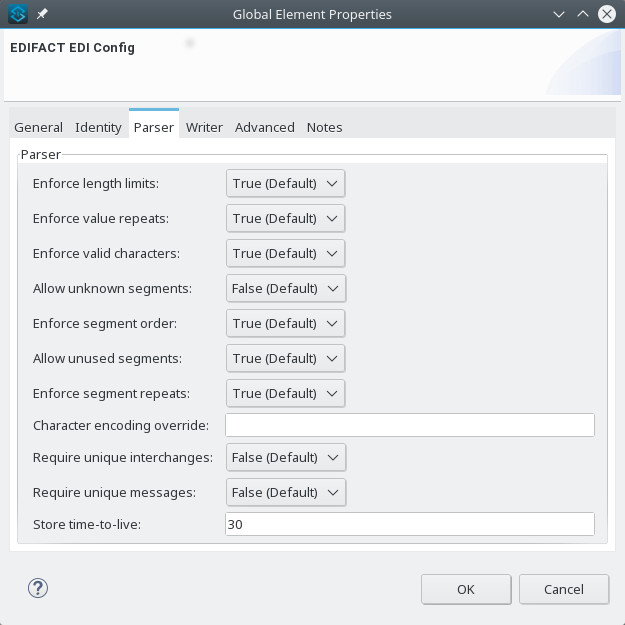Open the Allow unused segments dropdown
Screen dimensions: 625x625
click(285, 358)
